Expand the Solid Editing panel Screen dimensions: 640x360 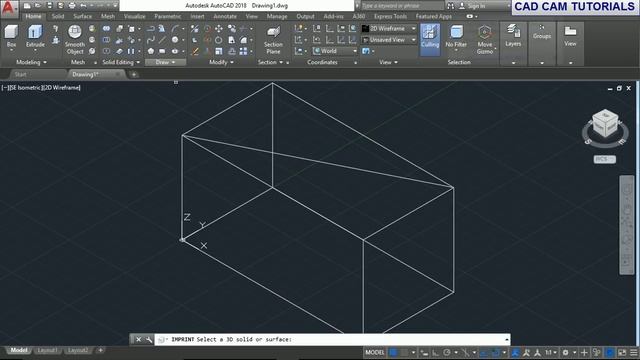point(121,62)
